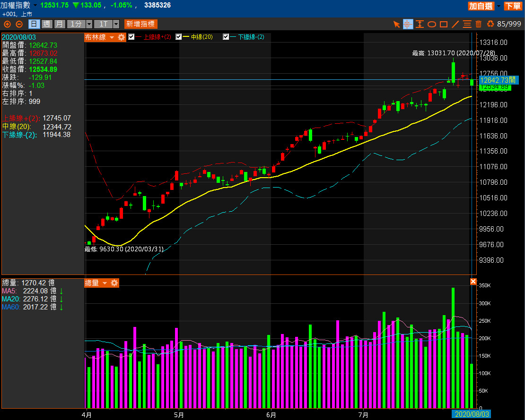Click the 下單 place order button
Screen dimensions: 525x420
click(x=512, y=6)
